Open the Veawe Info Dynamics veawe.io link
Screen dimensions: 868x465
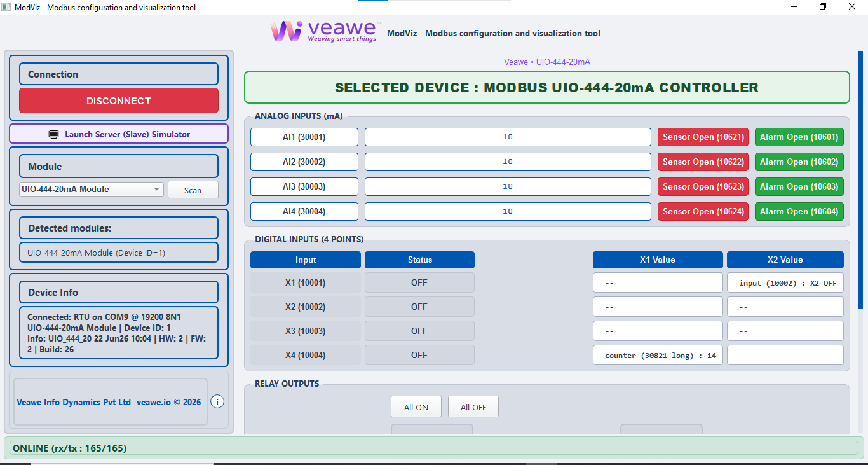tap(109, 402)
